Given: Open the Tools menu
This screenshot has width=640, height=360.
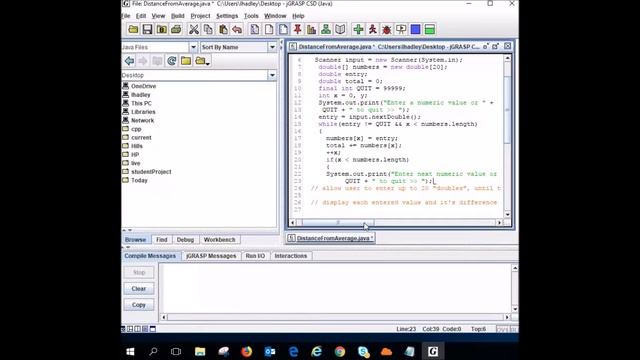Looking at the screenshot, I should click(251, 16).
